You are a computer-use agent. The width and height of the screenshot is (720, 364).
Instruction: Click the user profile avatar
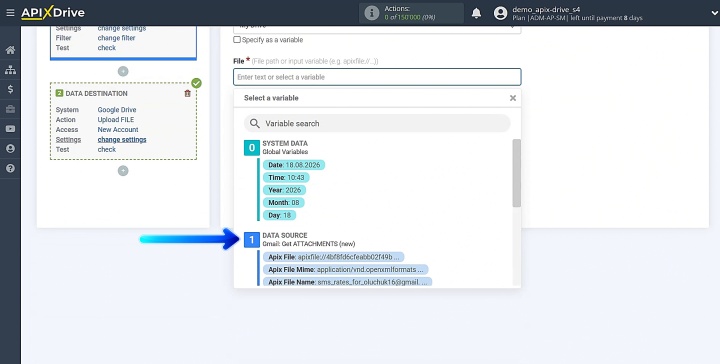(500, 13)
